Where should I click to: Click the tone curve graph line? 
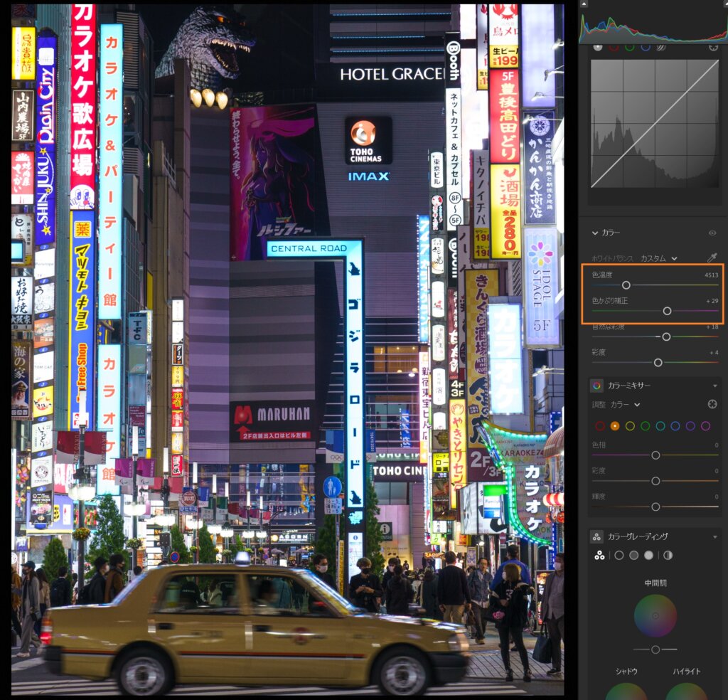[655, 124]
